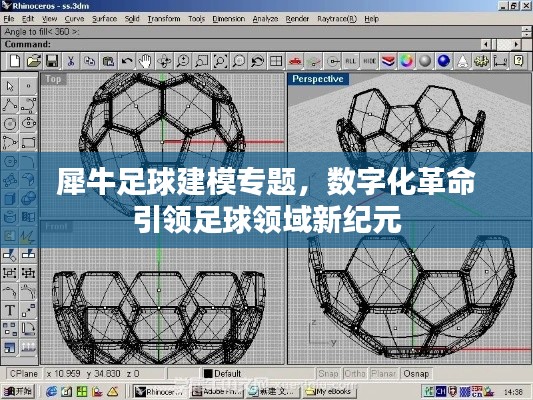533x400 pixels.
Task: Save the model with the floppy disk icon
Action: (x=52, y=61)
